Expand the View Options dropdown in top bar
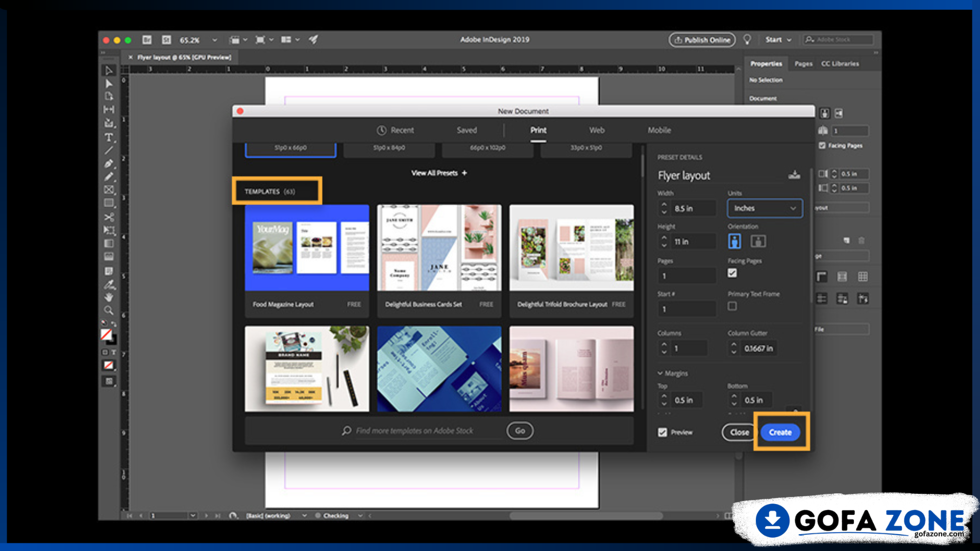 (x=238, y=39)
